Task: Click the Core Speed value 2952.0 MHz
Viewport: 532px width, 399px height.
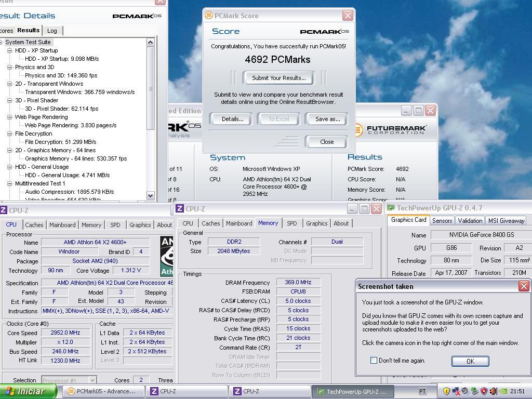Action: tap(65, 332)
